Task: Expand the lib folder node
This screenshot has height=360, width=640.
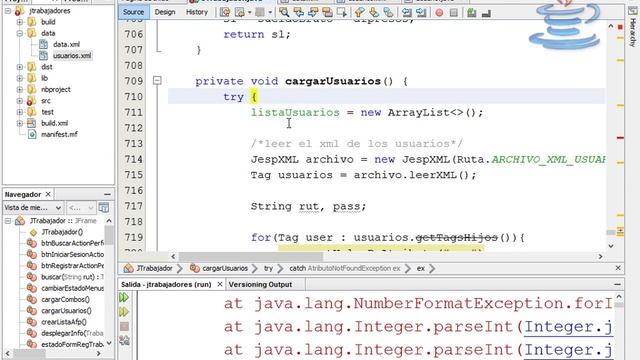Action: [x=20, y=78]
